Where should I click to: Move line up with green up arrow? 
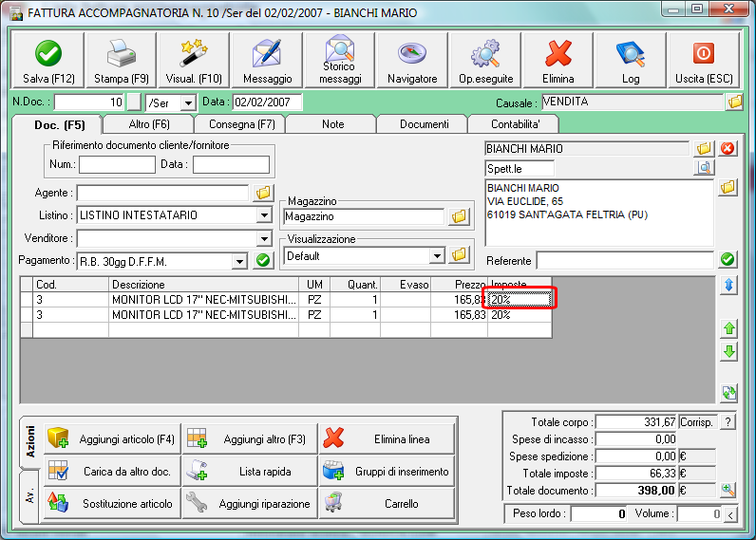729,328
